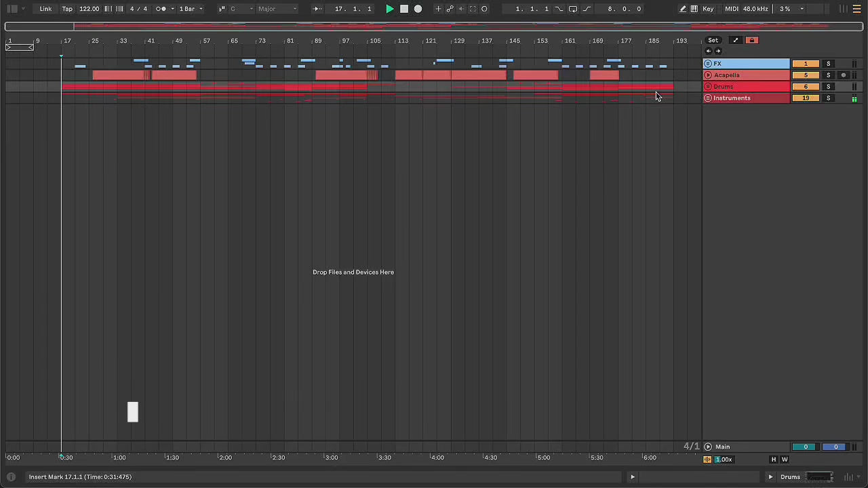Solo the Acapella track
This screenshot has height=488, width=868.
(828, 75)
